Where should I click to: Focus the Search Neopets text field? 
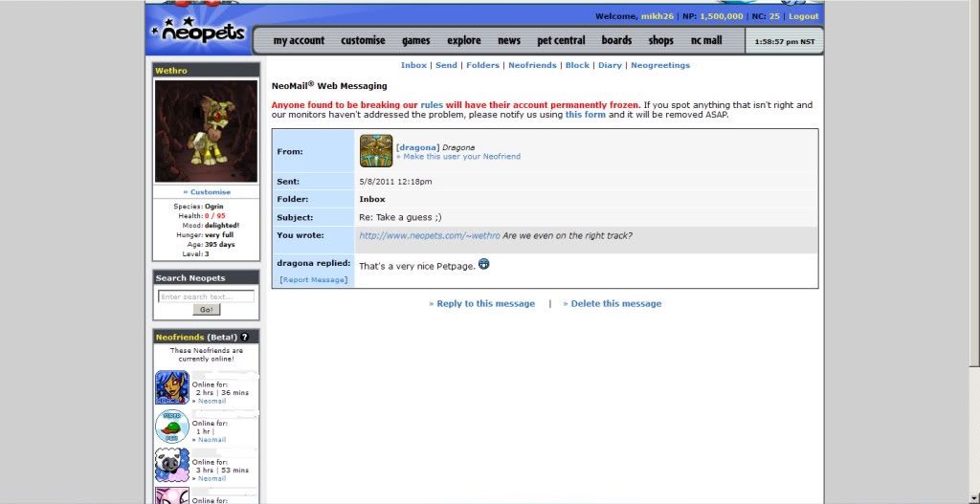click(x=207, y=296)
